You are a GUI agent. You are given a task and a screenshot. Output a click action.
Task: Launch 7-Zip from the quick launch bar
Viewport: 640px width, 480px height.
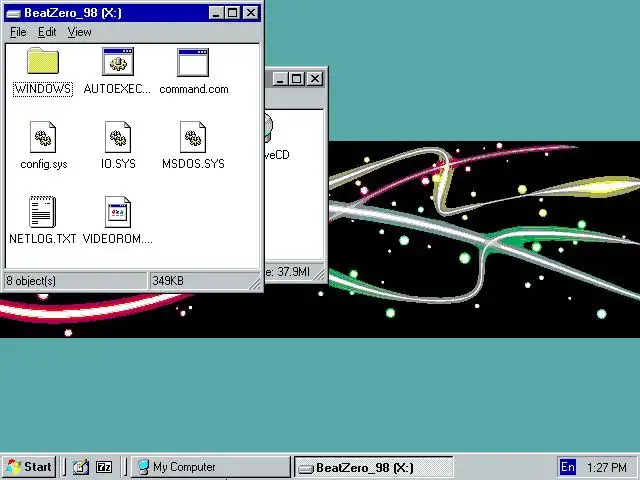click(x=104, y=467)
